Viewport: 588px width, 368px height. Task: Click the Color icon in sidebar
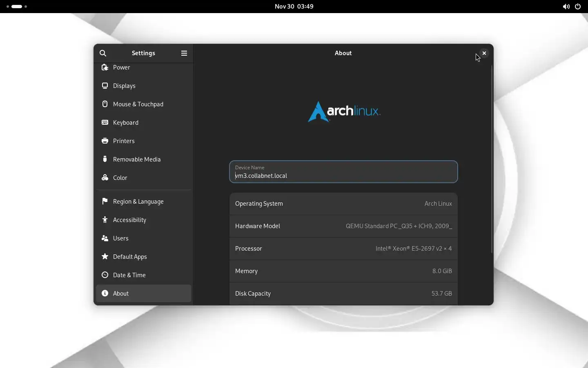tap(105, 177)
